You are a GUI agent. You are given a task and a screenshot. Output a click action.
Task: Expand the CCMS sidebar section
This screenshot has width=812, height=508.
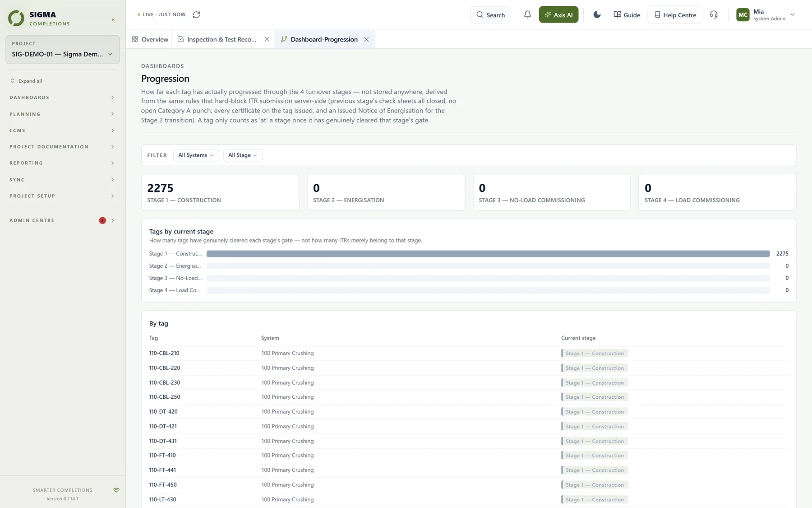coord(62,130)
